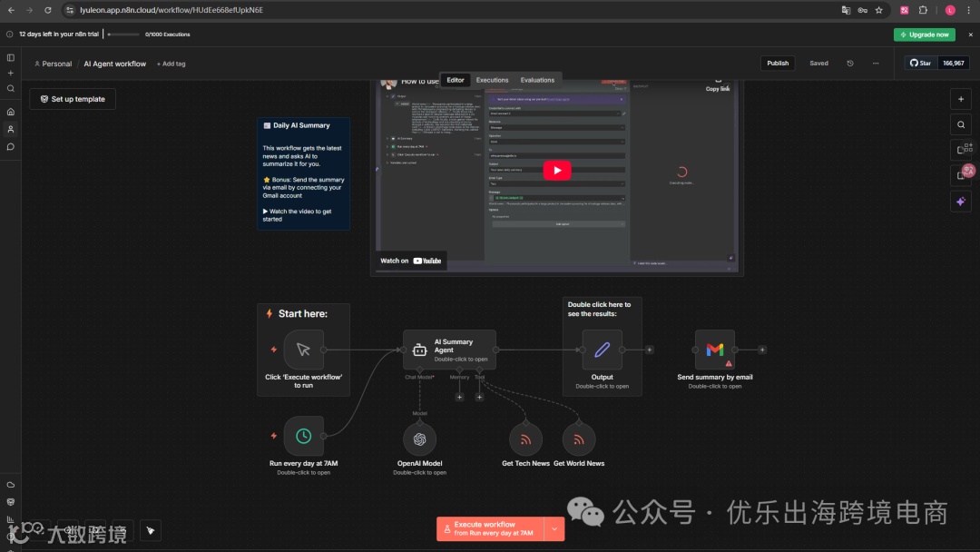Viewport: 980px width, 552px height.
Task: Add a Tool sub-node via plus
Action: coord(479,397)
